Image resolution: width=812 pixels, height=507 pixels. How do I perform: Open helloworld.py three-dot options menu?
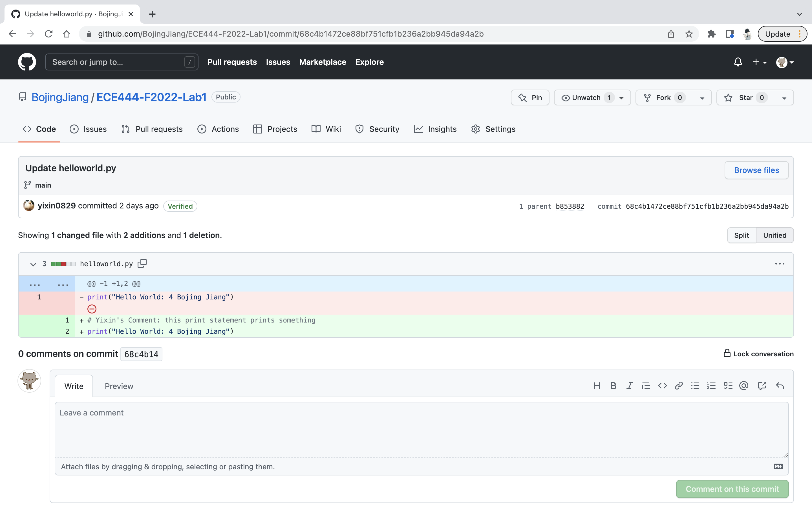point(780,264)
